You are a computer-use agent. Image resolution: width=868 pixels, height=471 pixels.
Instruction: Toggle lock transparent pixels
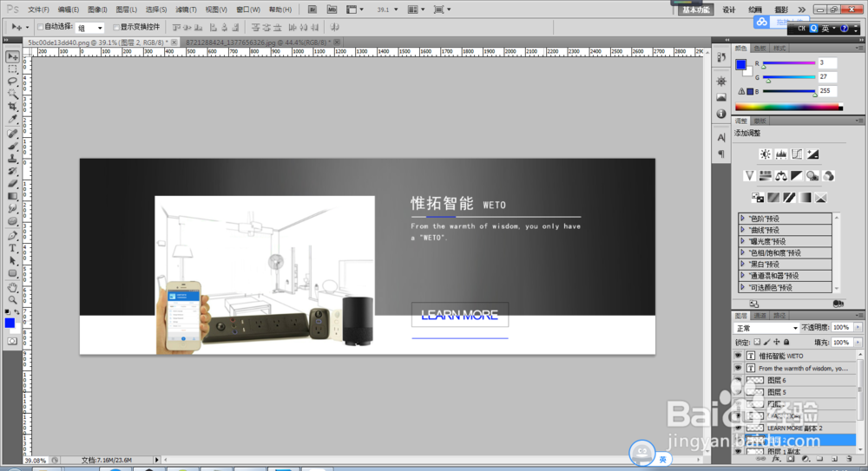click(x=757, y=342)
